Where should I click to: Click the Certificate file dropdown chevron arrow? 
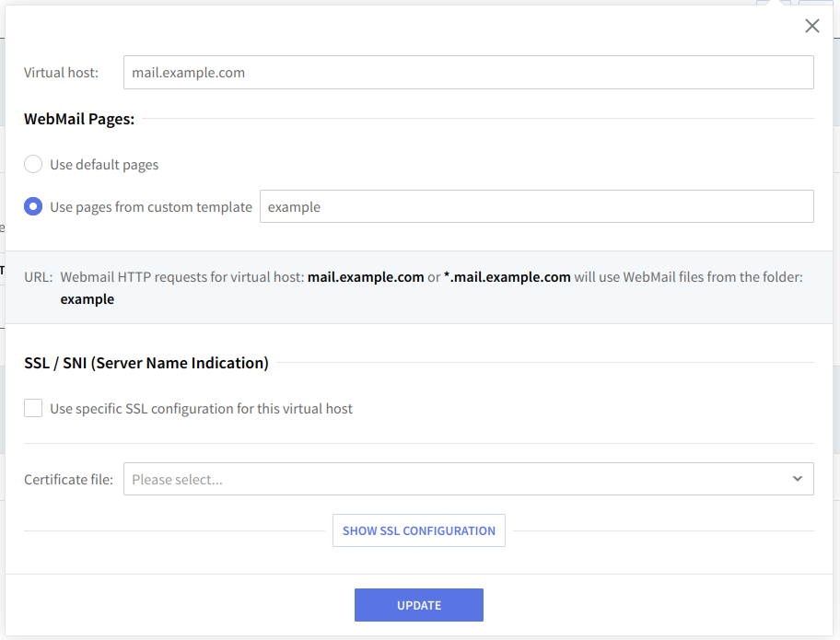tap(797, 479)
